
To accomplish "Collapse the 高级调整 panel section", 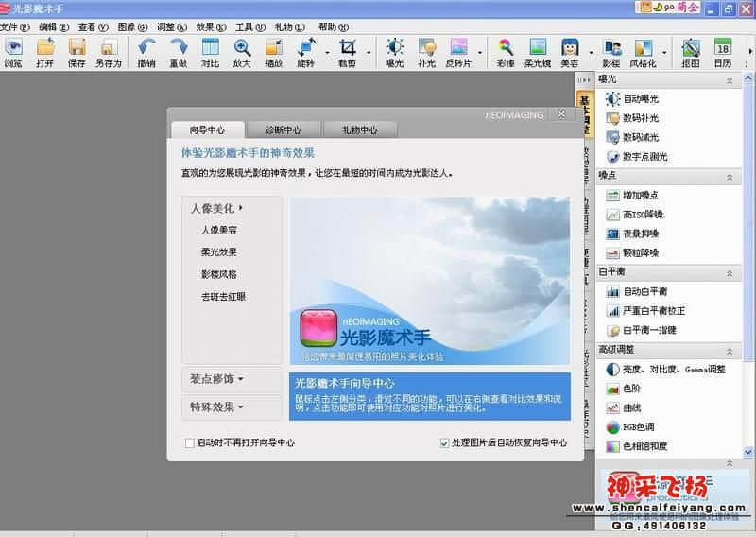I will click(730, 352).
